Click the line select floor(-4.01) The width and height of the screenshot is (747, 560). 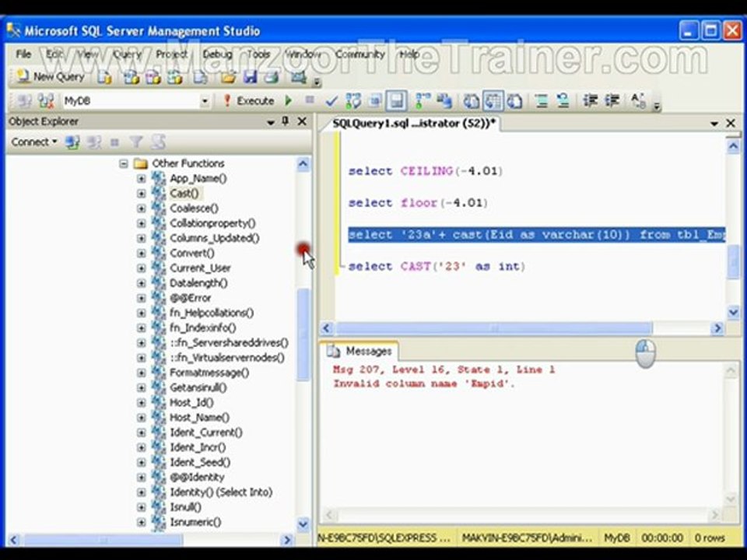[418, 203]
